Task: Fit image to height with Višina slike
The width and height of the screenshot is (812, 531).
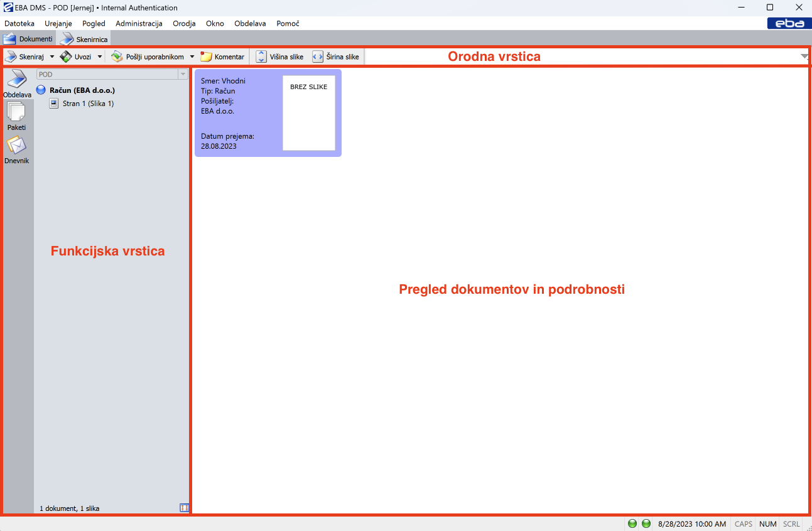Action: (x=279, y=56)
